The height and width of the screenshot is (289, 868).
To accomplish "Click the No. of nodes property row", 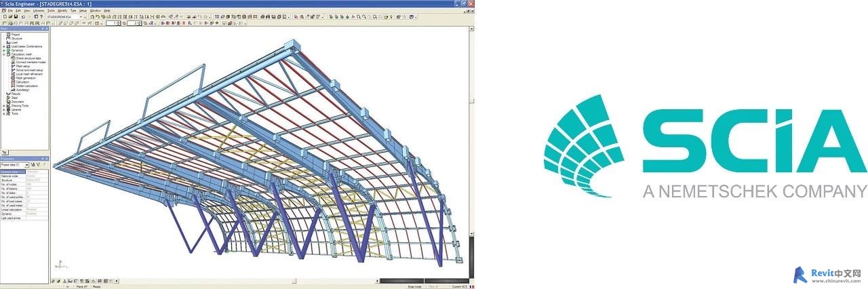I will click(x=24, y=185).
